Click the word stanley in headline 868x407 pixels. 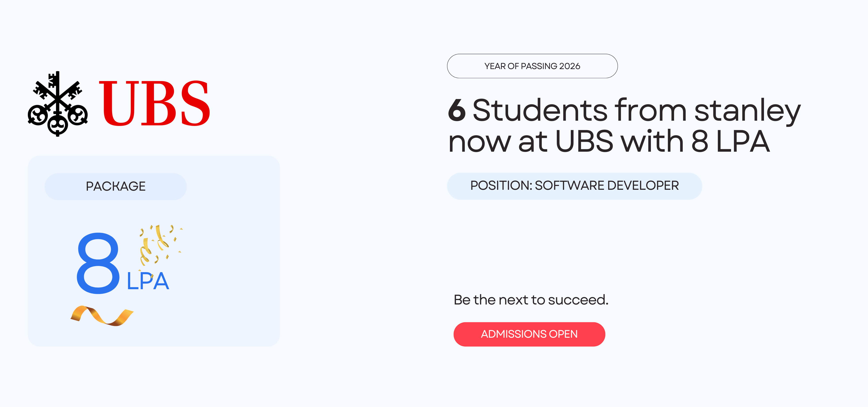point(747,111)
